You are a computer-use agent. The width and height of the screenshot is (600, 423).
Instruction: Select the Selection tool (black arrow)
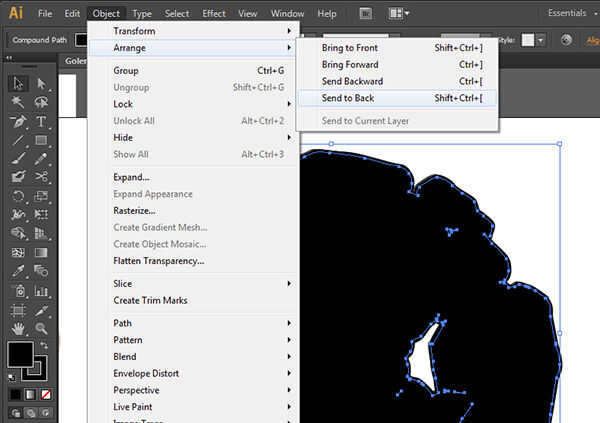point(18,83)
